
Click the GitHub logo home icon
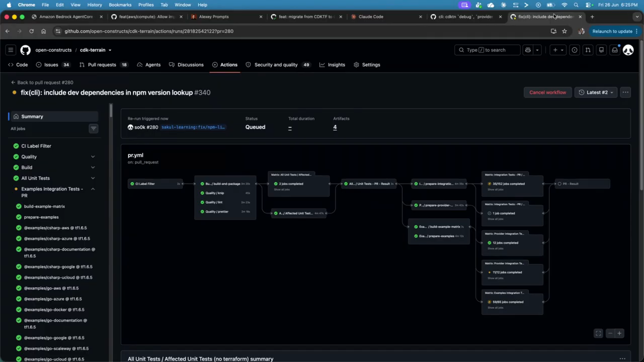point(25,50)
